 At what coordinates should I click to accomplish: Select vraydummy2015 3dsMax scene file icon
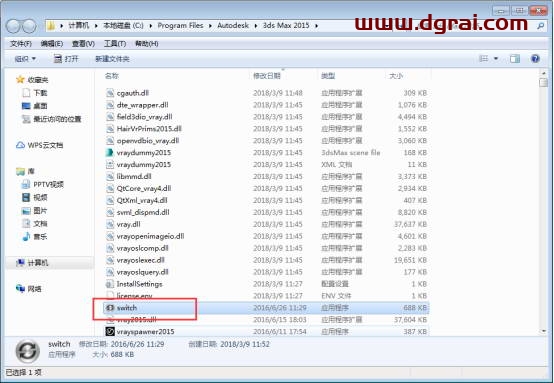(110, 153)
